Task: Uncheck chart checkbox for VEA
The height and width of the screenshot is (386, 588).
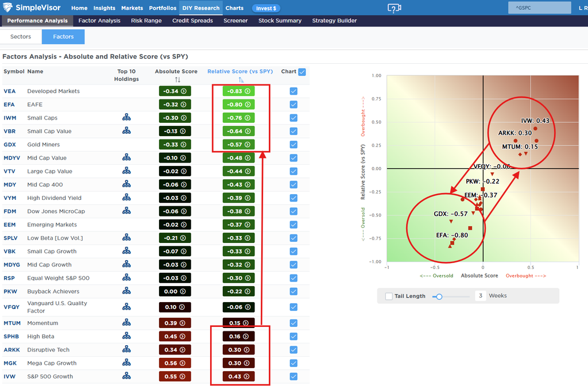Action: pos(293,91)
